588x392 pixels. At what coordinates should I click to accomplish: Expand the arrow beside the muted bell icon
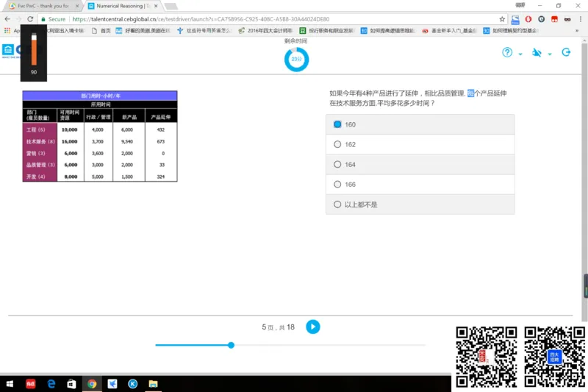pyautogui.click(x=550, y=54)
